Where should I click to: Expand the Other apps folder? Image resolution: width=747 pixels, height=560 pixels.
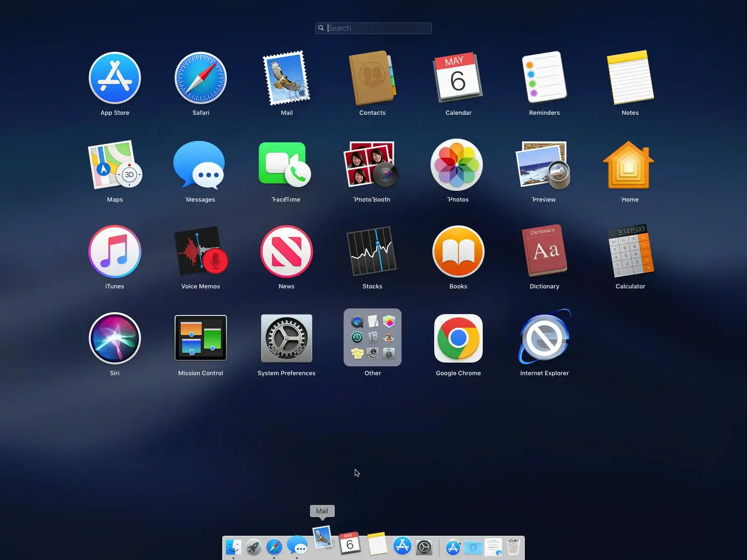pos(373,337)
